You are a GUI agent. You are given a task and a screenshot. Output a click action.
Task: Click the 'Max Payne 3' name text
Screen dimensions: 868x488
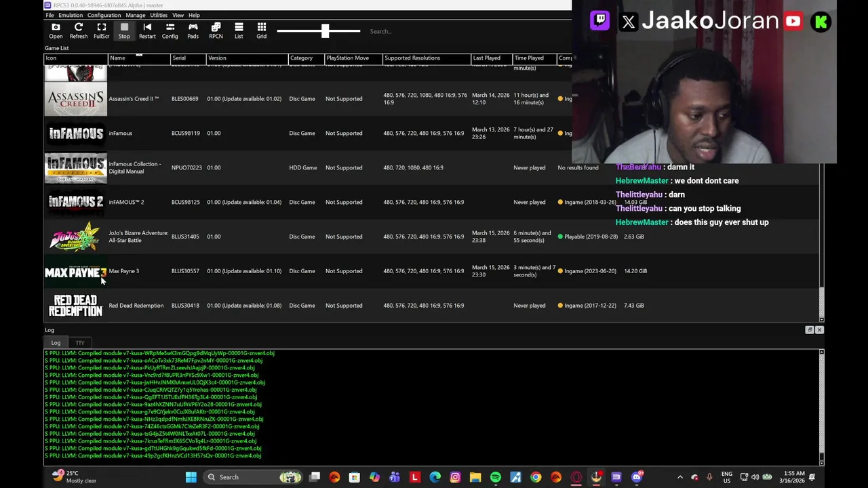point(124,271)
